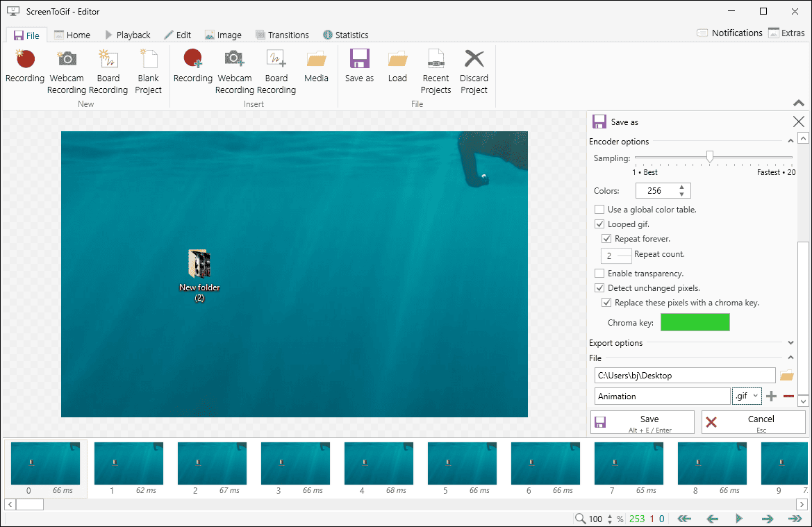Browse for output folder icon
Screen dimensions: 812x527
tap(786, 376)
